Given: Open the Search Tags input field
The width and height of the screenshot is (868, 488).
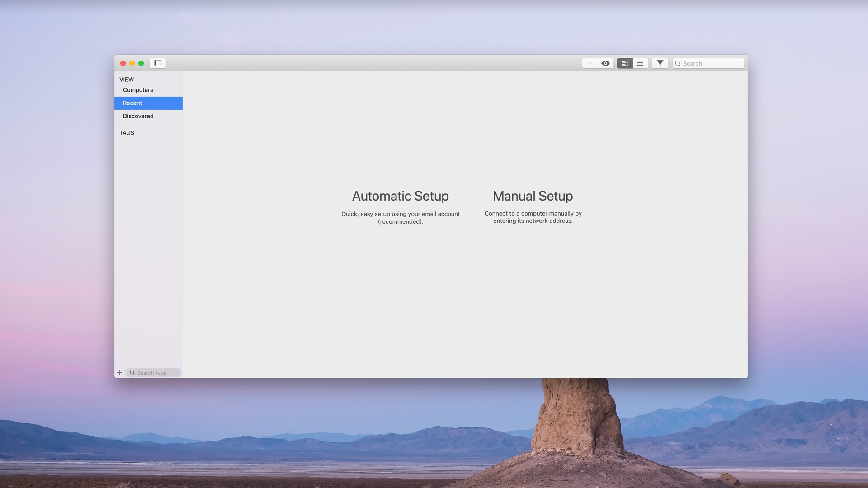Looking at the screenshot, I should (x=155, y=372).
